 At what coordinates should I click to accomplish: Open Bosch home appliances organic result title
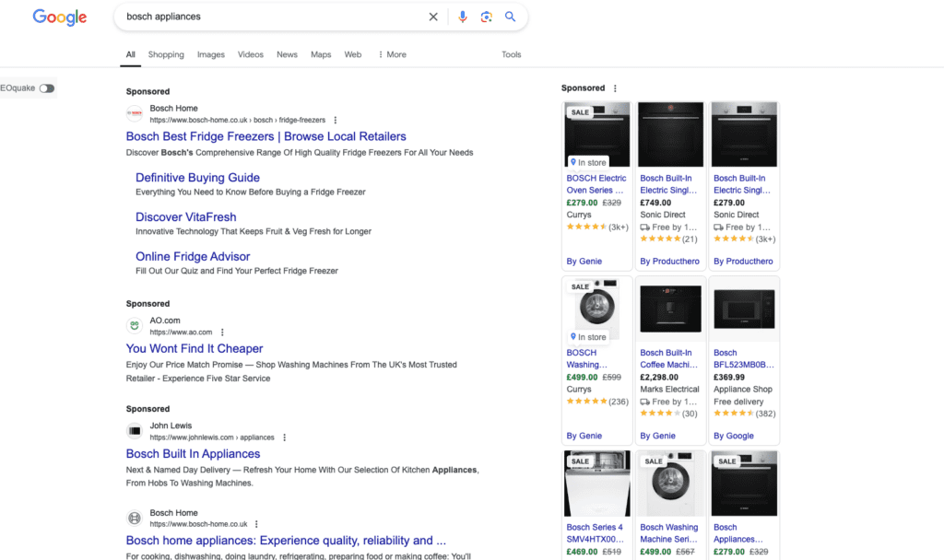click(286, 541)
